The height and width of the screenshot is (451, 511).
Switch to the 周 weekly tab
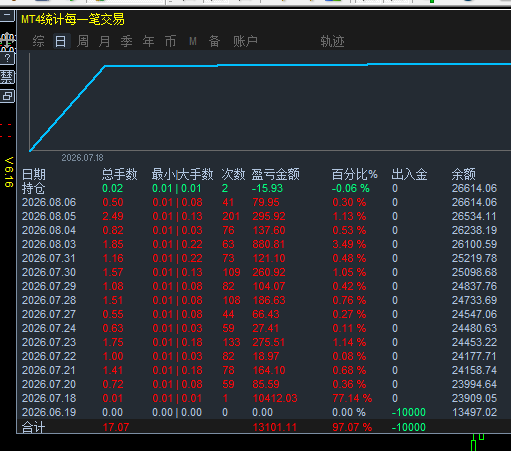[83, 42]
